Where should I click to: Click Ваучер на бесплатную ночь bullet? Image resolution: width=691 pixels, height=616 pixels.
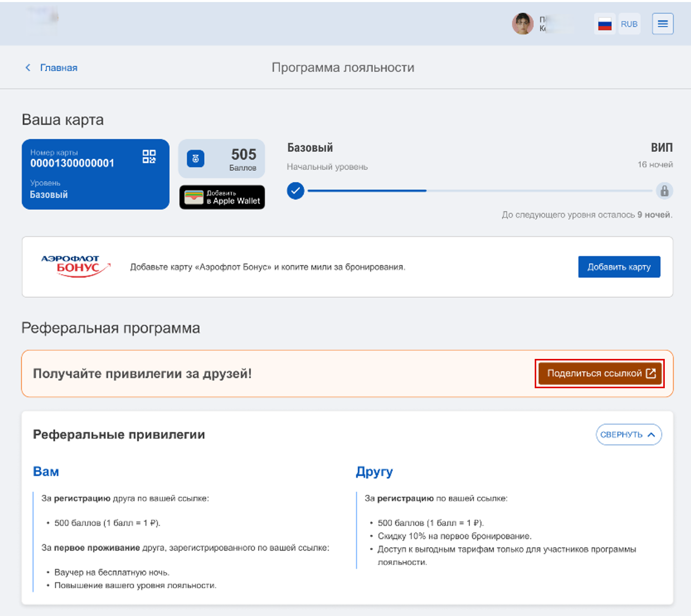pos(112,572)
